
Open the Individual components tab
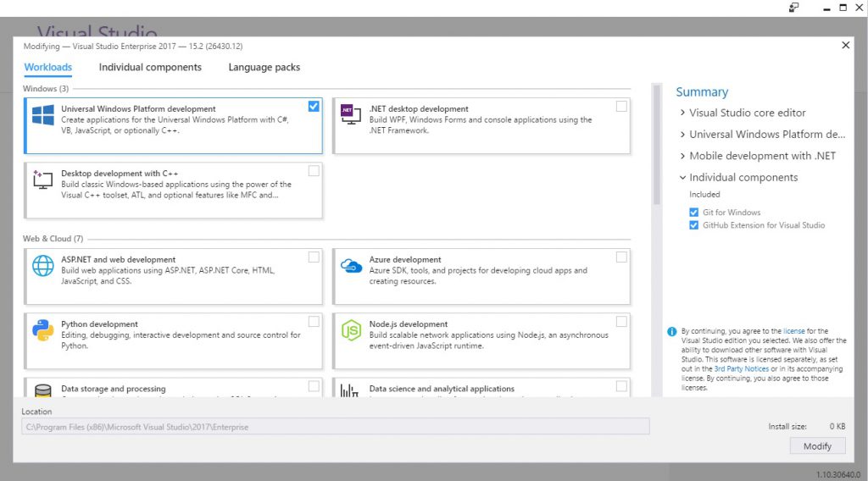point(150,68)
